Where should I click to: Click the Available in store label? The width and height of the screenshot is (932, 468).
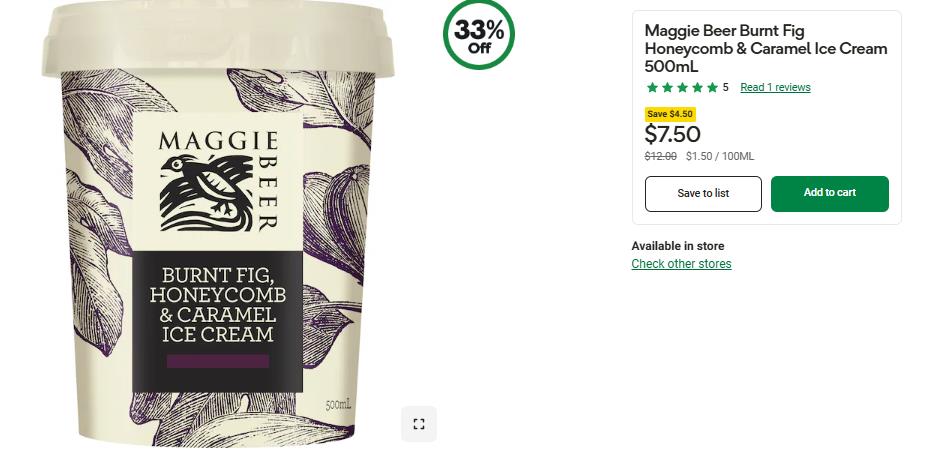(678, 246)
